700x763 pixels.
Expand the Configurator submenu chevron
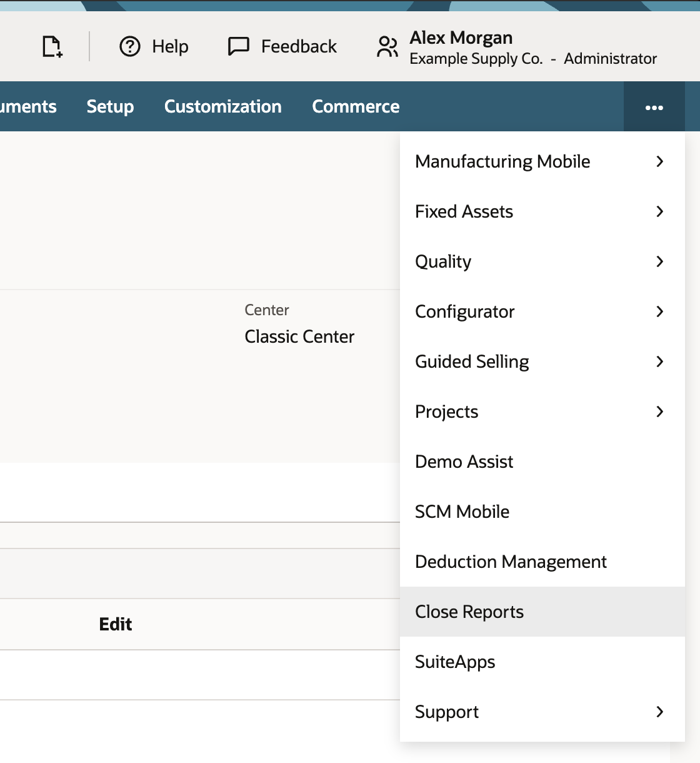point(660,311)
